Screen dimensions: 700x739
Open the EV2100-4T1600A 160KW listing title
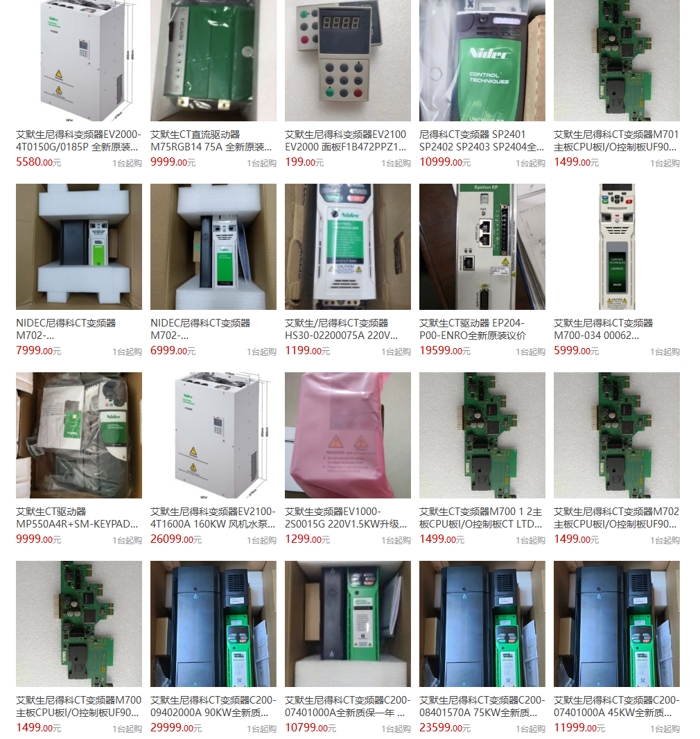(213, 517)
